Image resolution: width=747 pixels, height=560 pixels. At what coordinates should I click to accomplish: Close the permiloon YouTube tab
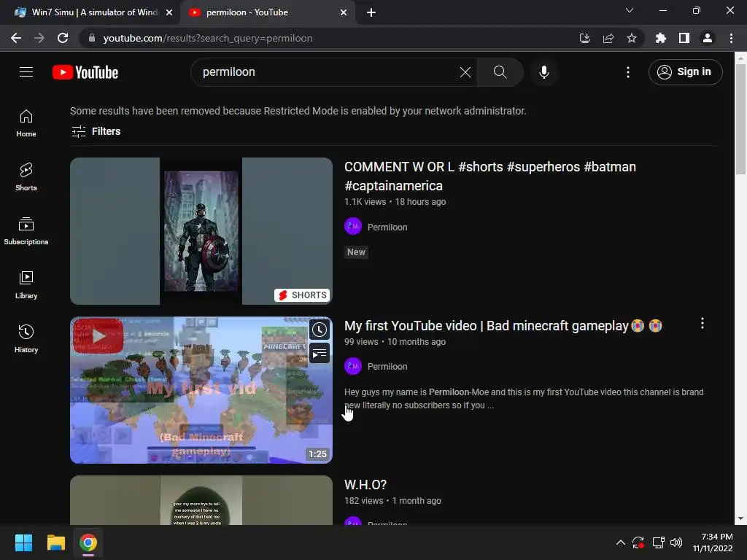pos(344,12)
